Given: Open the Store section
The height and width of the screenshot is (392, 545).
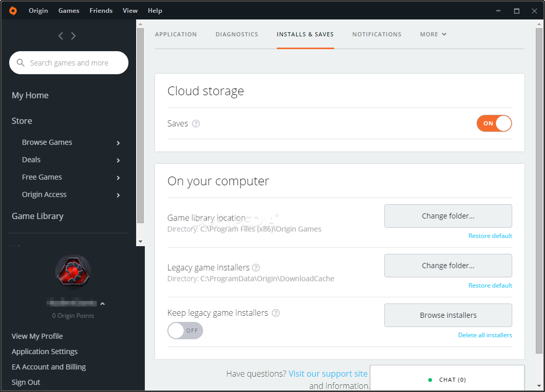Looking at the screenshot, I should pos(22,121).
